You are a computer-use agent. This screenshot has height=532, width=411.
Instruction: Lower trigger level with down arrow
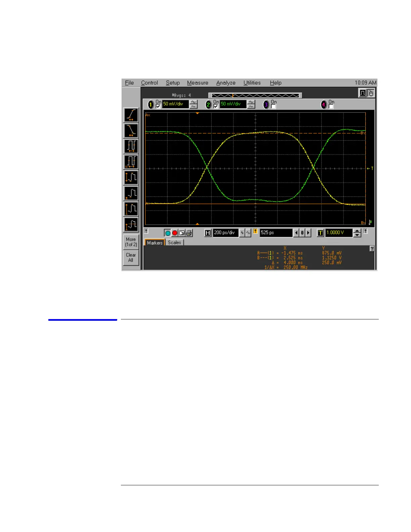[x=357, y=235]
